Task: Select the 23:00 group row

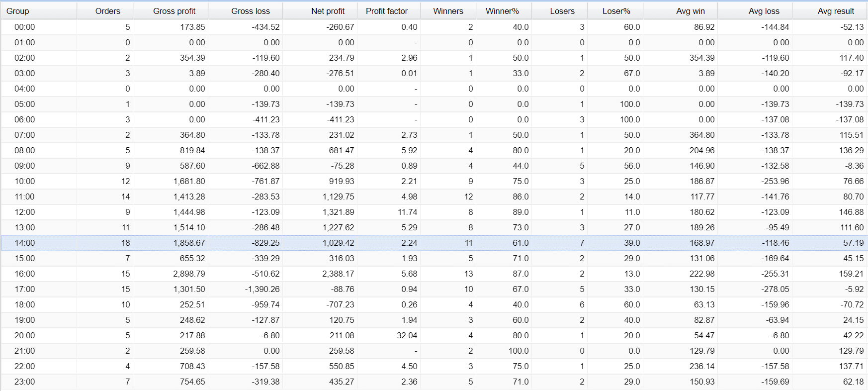Action: click(434, 382)
